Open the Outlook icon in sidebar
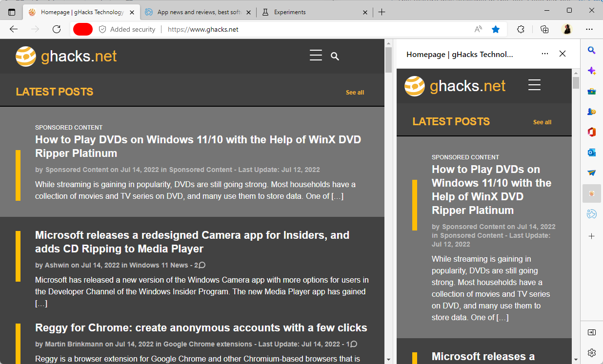603x364 pixels. click(x=591, y=153)
